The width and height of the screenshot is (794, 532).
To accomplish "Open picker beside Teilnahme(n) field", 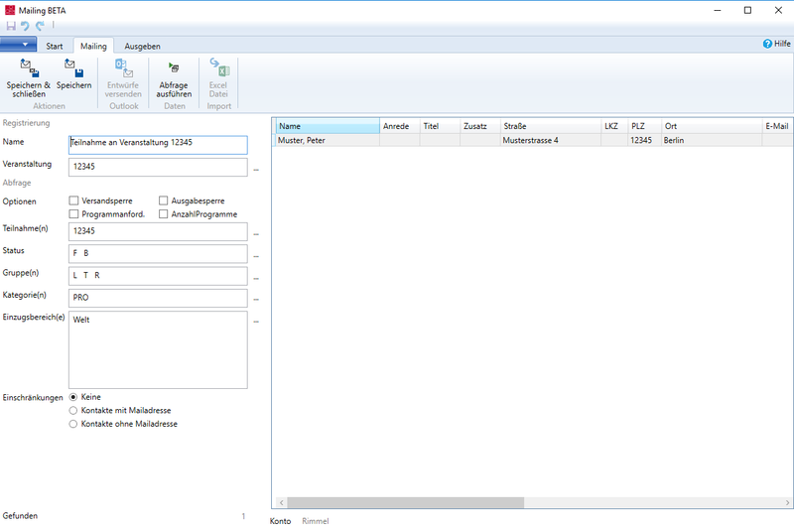I will (x=256, y=234).
